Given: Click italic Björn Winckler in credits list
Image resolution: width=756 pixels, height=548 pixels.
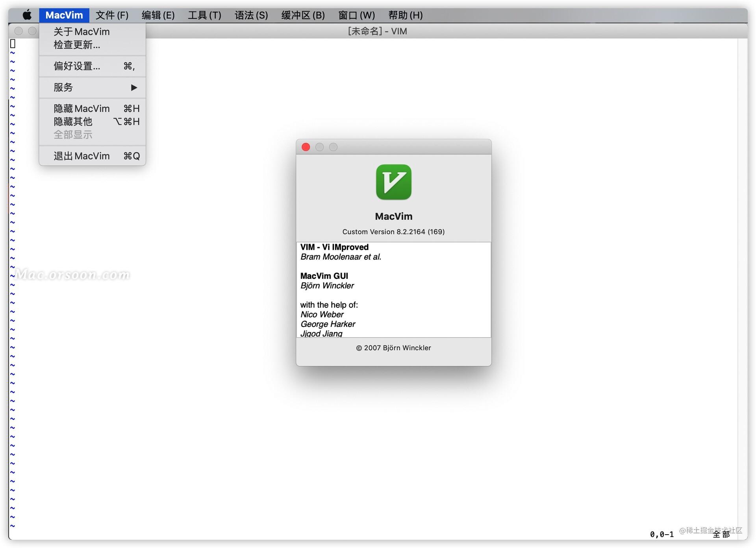Looking at the screenshot, I should [x=327, y=286].
